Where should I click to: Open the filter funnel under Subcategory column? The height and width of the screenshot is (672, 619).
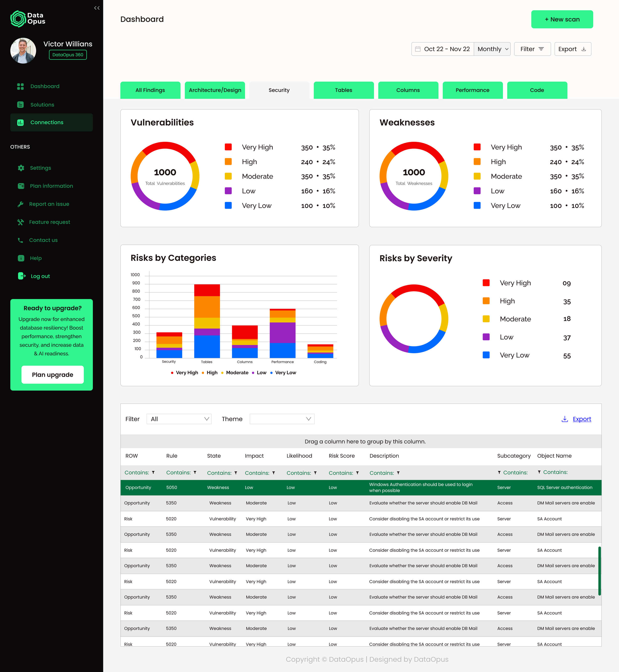[499, 473]
